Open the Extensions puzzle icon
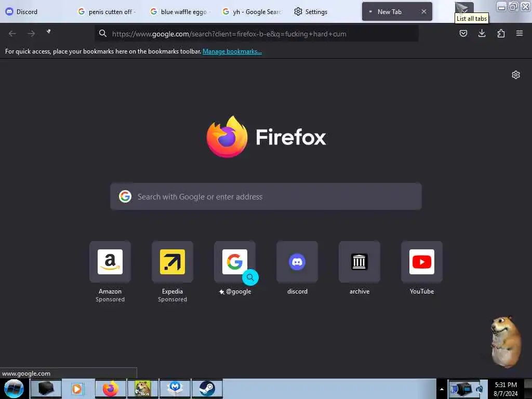Viewport: 532px width, 399px height. pyautogui.click(x=501, y=33)
